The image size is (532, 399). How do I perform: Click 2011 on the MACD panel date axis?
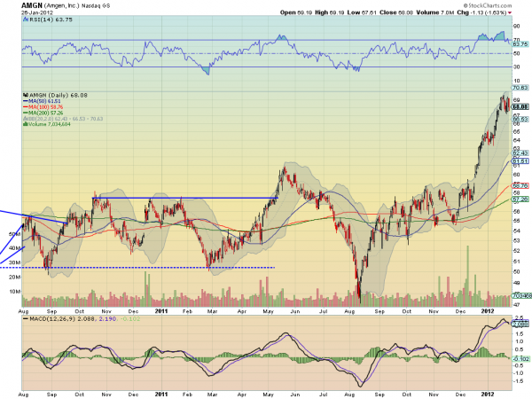[161, 395]
